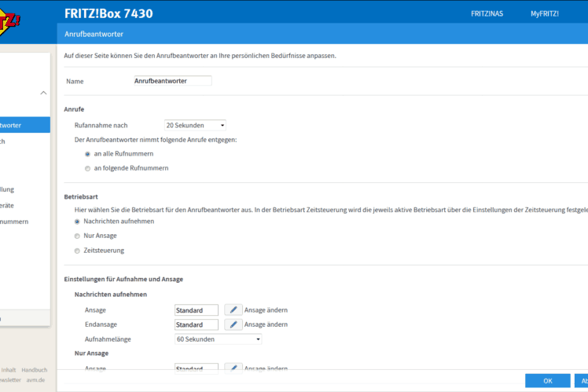Click 'Ansage ändern' next to Ansage

(x=266, y=310)
